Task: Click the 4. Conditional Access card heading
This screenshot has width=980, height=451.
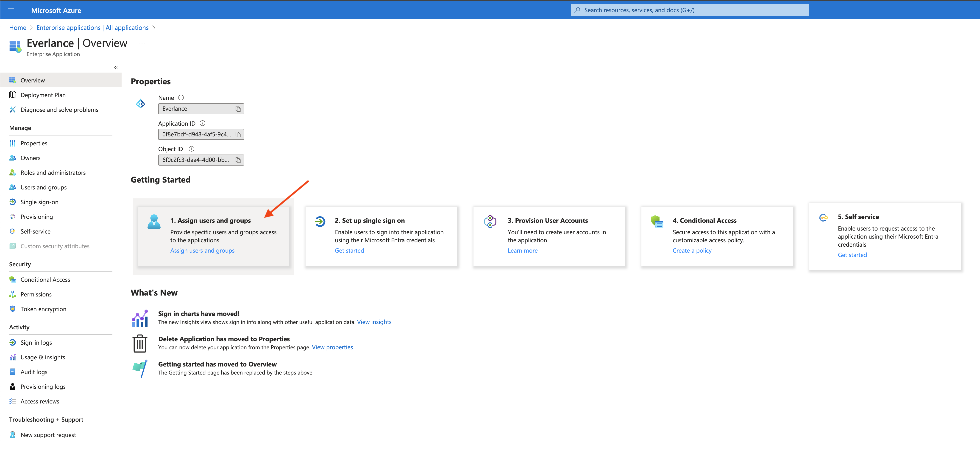Action: click(704, 220)
